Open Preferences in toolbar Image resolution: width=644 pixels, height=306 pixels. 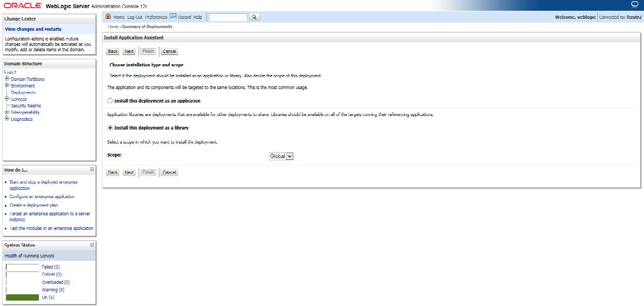tap(156, 17)
